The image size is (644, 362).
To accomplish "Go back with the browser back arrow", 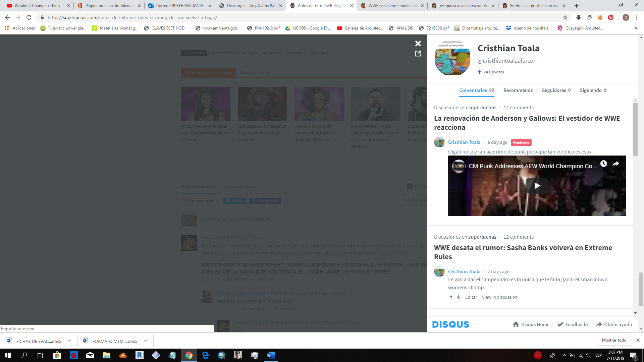I will 7,17.
